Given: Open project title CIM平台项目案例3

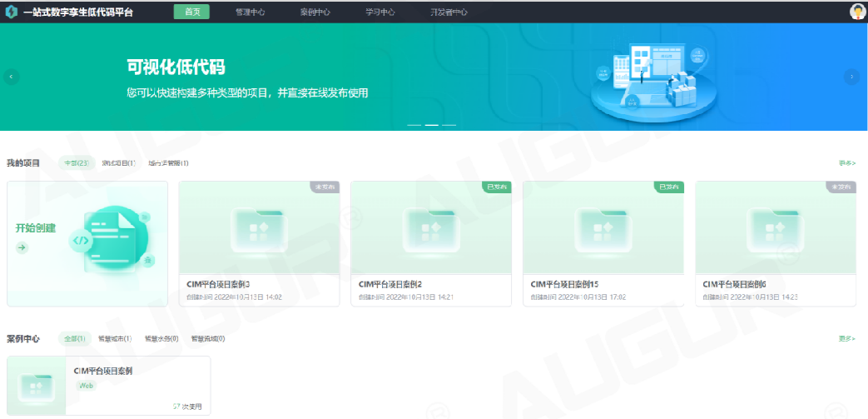Looking at the screenshot, I should point(219,284).
